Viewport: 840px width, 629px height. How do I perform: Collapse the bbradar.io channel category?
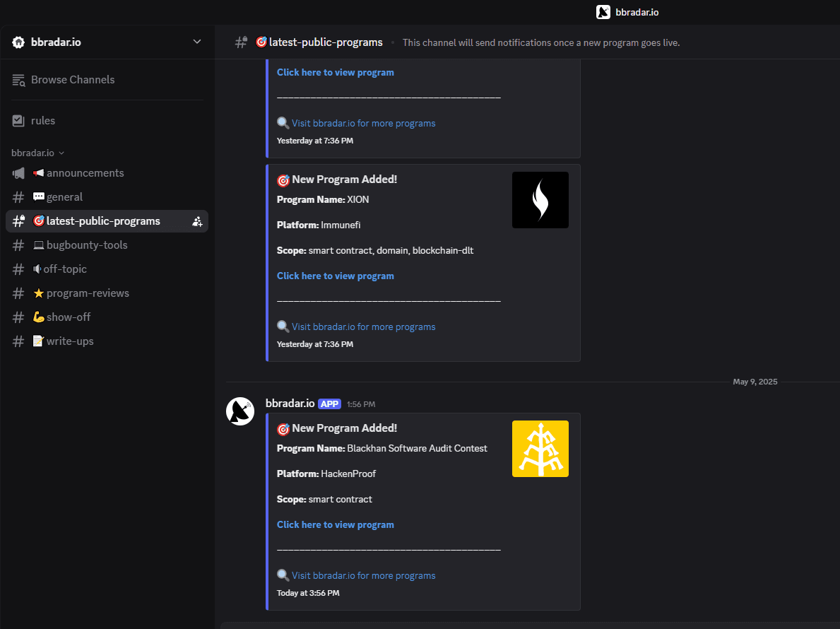click(37, 153)
